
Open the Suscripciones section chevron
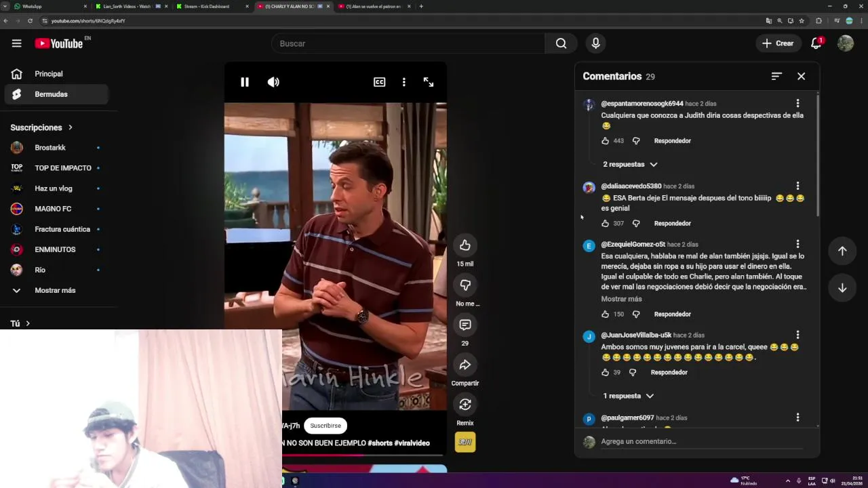[70, 127]
